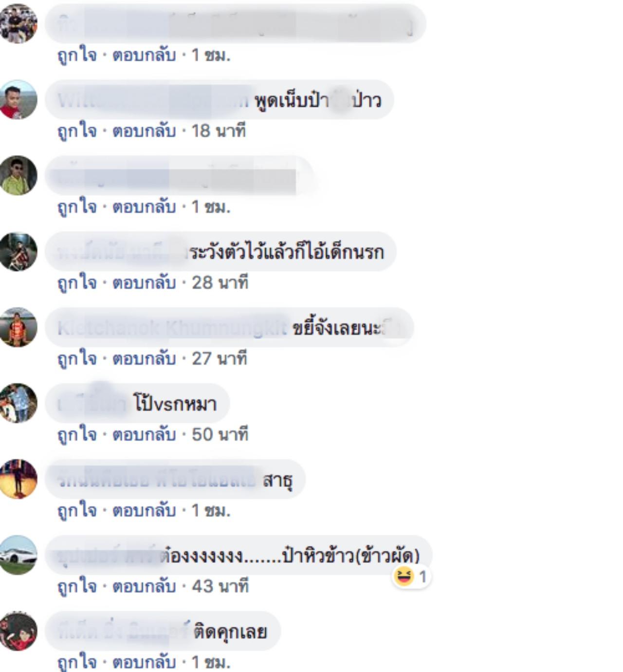Click the '50 นาที' timestamp
The image size is (623, 672).
point(220,434)
